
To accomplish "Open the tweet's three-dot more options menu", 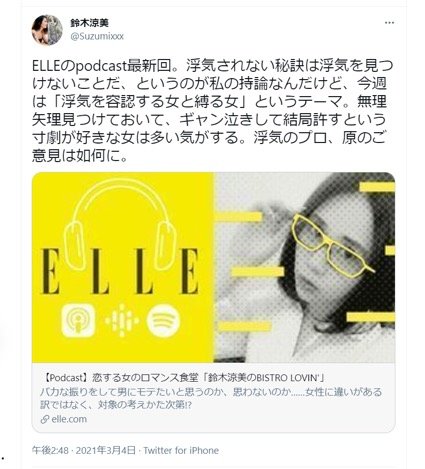I will (389, 23).
